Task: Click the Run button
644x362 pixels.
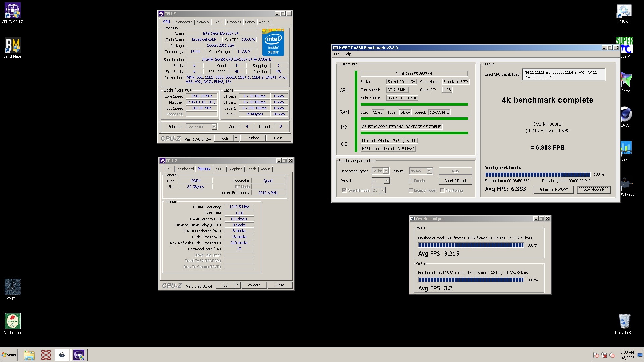Action: tap(455, 171)
